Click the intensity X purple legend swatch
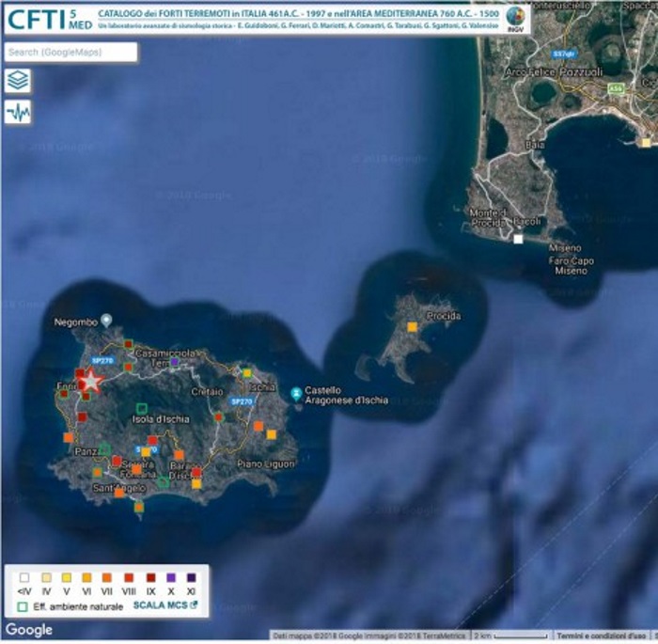The width and height of the screenshot is (658, 644). pos(170,577)
